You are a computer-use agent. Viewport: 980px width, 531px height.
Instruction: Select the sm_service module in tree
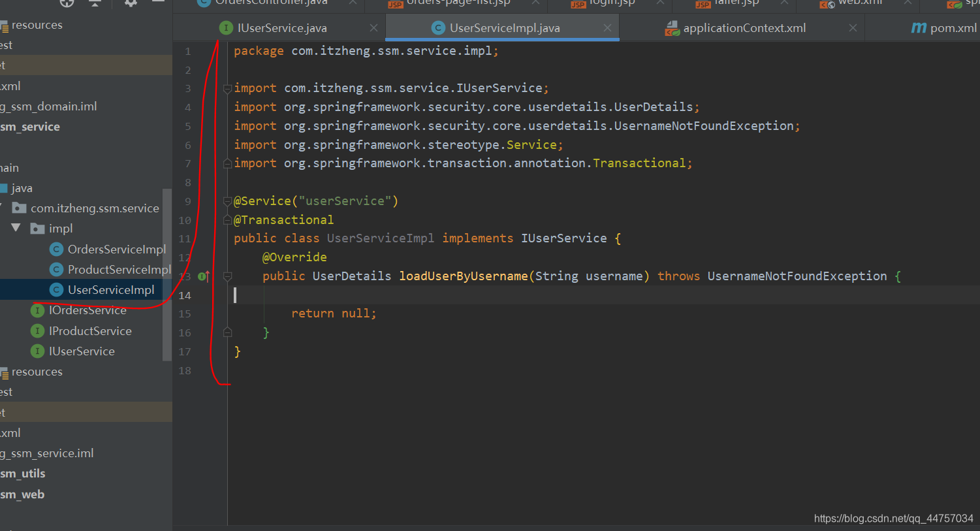pos(30,127)
